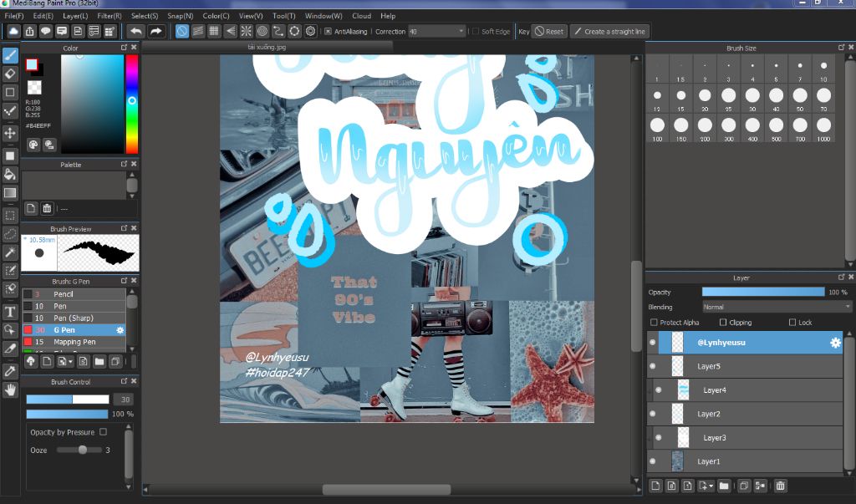Click the Redo arrow in toolbar
The height and width of the screenshot is (504, 856).
[x=156, y=32]
